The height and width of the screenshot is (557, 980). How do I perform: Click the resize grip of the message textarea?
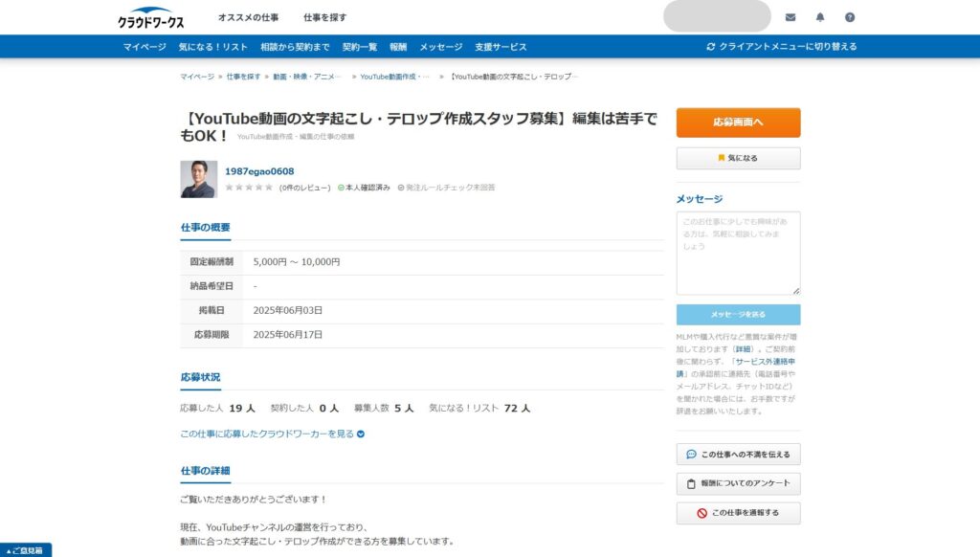click(x=796, y=291)
